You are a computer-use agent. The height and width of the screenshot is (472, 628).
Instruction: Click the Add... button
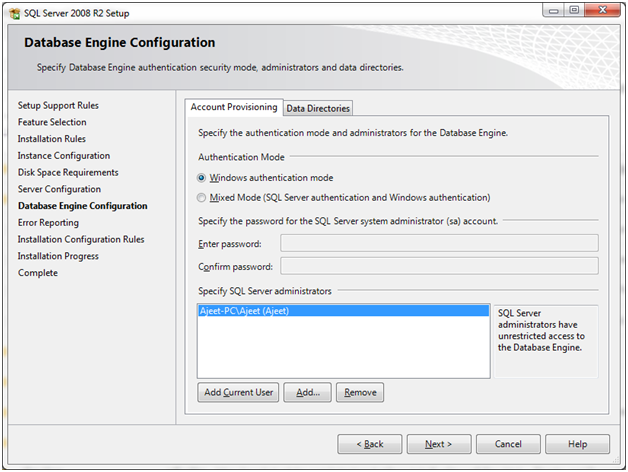pyautogui.click(x=308, y=392)
